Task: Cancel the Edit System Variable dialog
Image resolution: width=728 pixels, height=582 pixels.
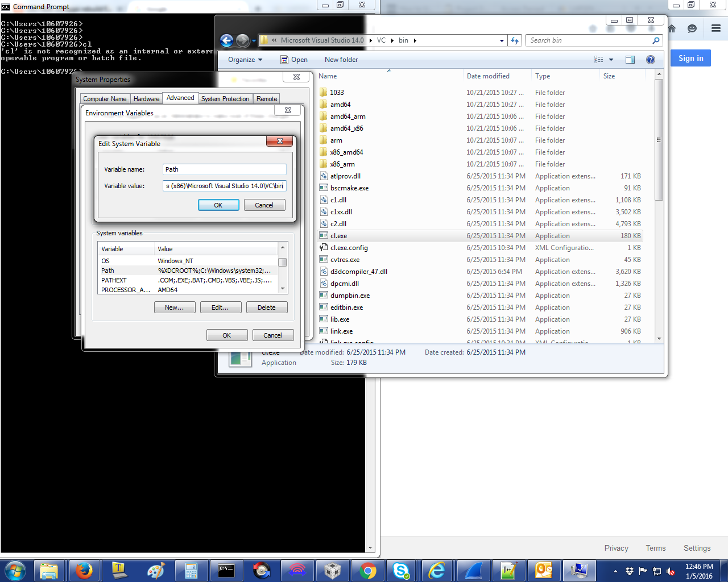Action: [x=264, y=205]
